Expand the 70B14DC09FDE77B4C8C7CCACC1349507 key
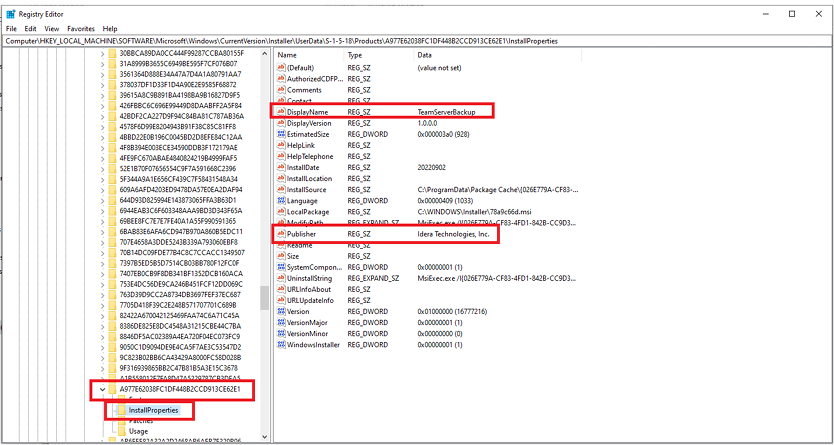834x445 pixels. pos(102,253)
